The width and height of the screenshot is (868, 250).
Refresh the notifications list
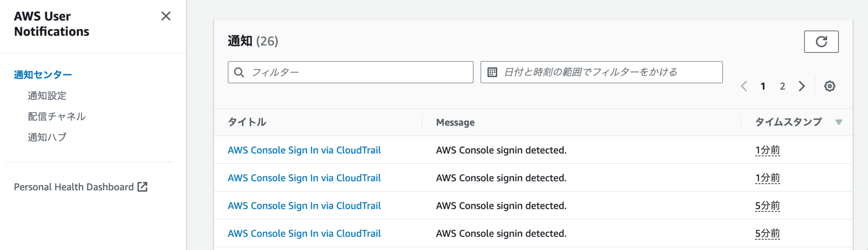point(821,41)
